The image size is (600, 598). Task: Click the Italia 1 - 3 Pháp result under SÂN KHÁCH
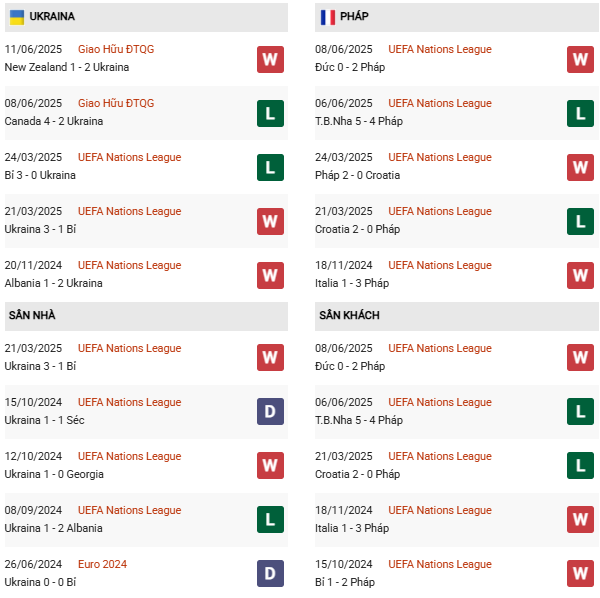(351, 528)
